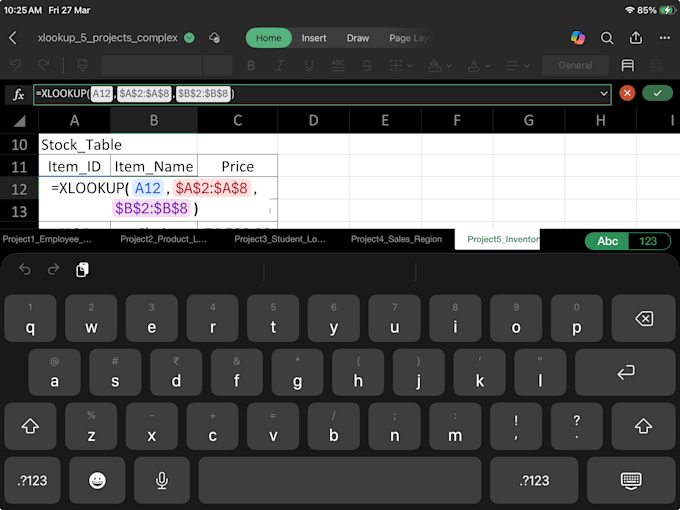This screenshot has height=510, width=680.
Task: Open the more options ellipsis menu
Action: click(x=665, y=38)
